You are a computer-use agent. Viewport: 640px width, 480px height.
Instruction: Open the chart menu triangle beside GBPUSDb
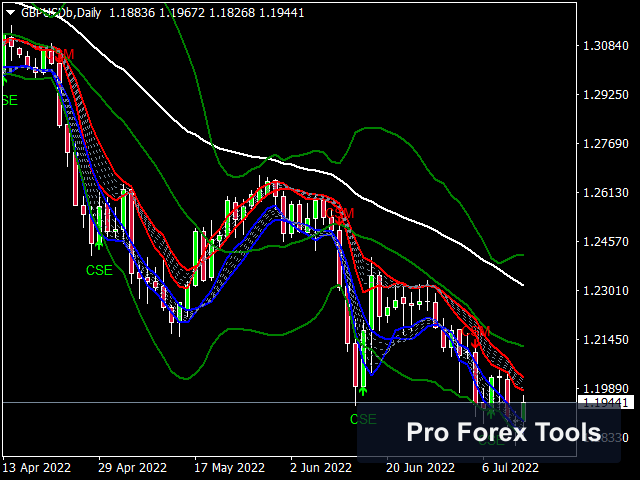pyautogui.click(x=11, y=13)
